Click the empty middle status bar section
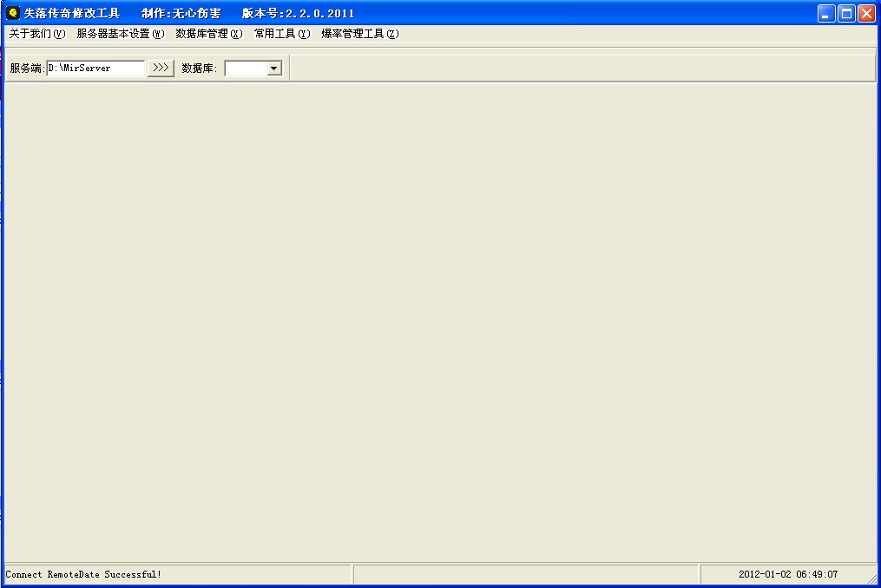Screen dimensions: 881x588 (x=525, y=573)
